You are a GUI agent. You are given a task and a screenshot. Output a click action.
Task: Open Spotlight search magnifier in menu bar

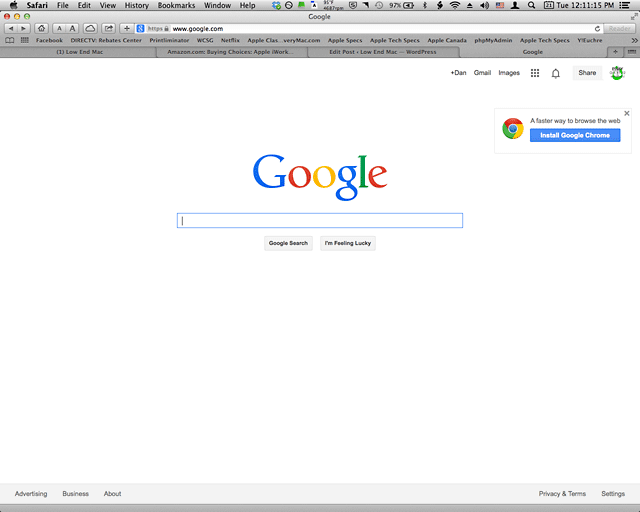pos(531,5)
